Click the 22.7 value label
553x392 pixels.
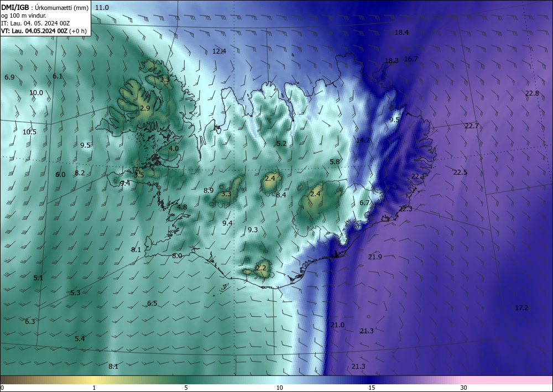point(472,126)
